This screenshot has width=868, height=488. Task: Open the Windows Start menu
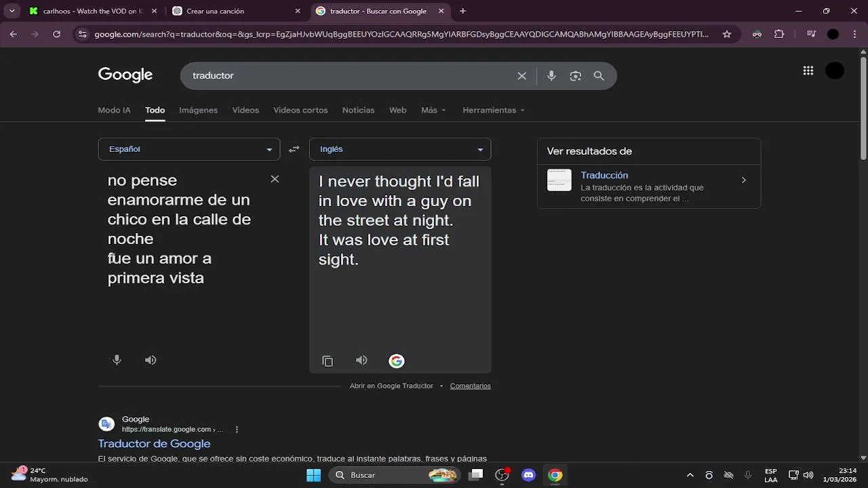tap(313, 475)
